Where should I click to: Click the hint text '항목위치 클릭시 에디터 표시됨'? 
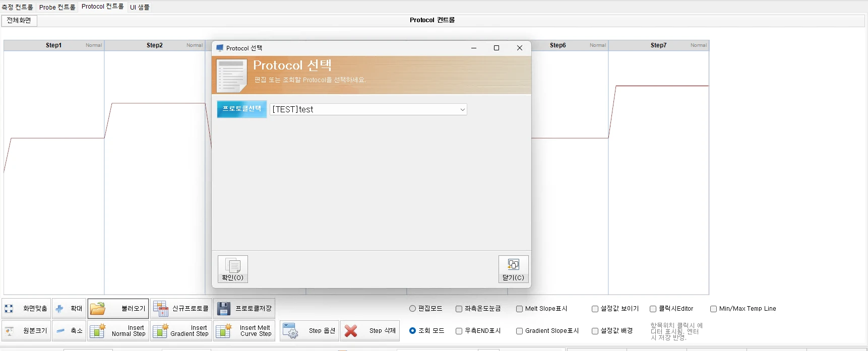(x=676, y=331)
